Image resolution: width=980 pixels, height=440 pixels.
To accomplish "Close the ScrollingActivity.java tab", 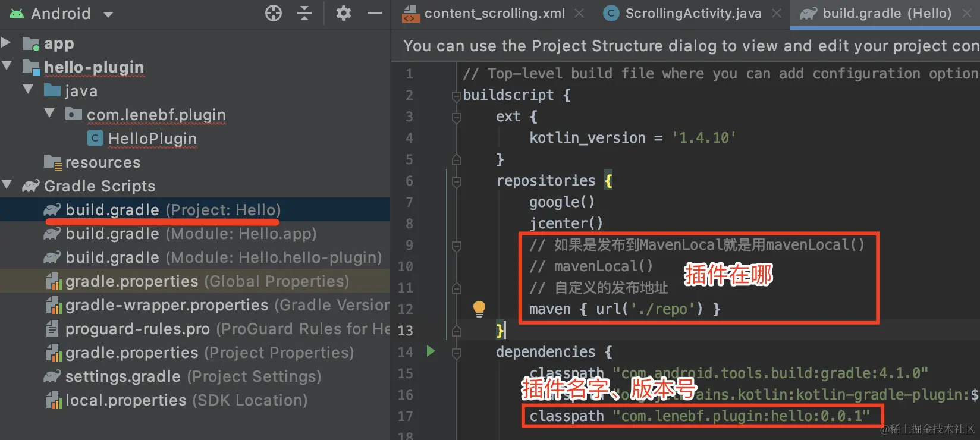I will [777, 13].
